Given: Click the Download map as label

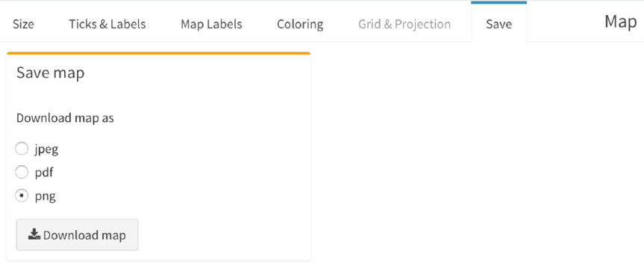Looking at the screenshot, I should pyautogui.click(x=65, y=119).
